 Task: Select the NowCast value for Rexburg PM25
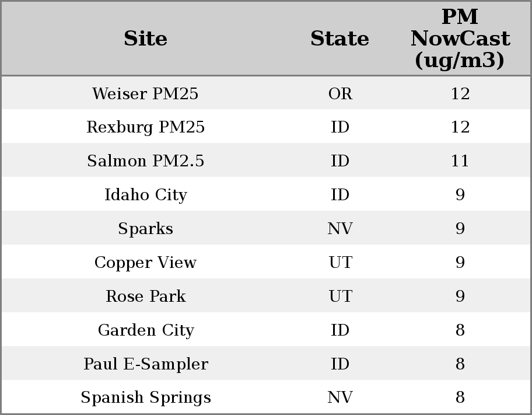(460, 127)
